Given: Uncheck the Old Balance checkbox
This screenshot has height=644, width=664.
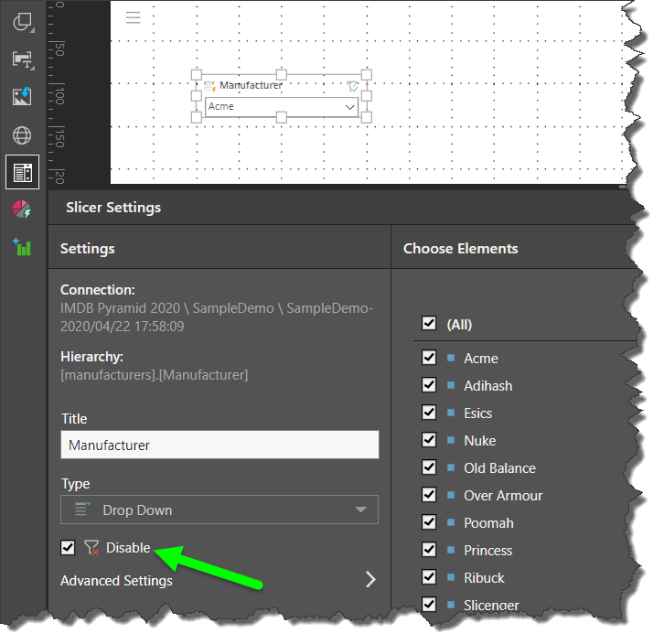Looking at the screenshot, I should (429, 468).
